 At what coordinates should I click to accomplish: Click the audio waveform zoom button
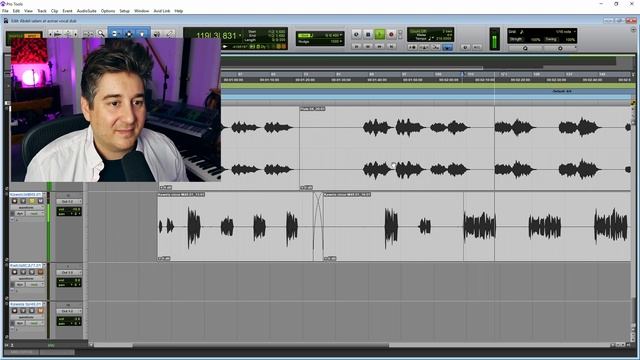pos(58,34)
